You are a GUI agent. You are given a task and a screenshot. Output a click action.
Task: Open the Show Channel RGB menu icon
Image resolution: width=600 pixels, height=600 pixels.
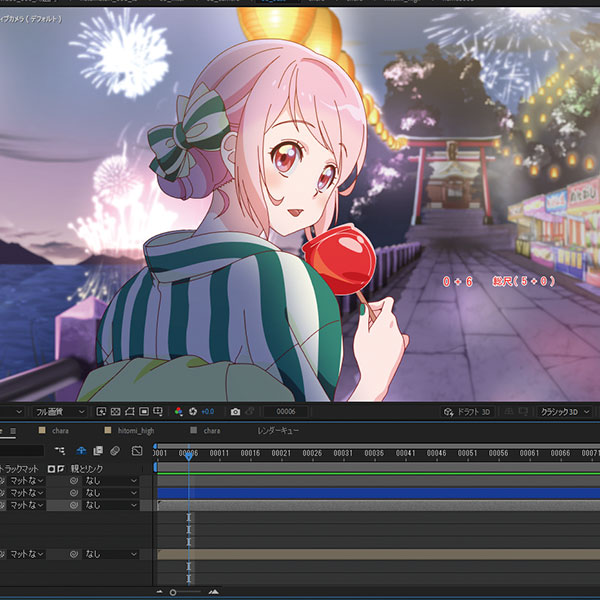(178, 411)
